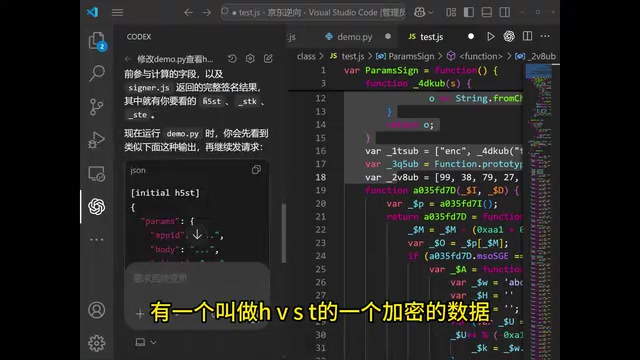Image resolution: width=640 pixels, height=360 pixels.
Task: Click the 'h5st' inline code in chat
Action: 212,101
